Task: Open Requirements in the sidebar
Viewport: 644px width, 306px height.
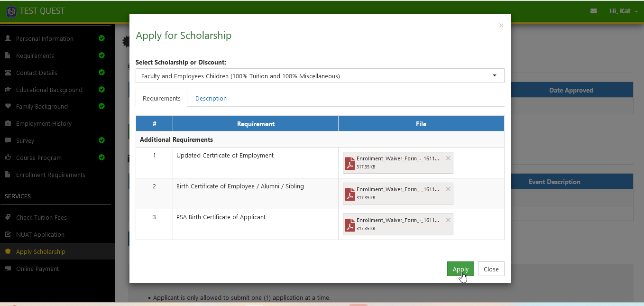Action: (x=35, y=56)
